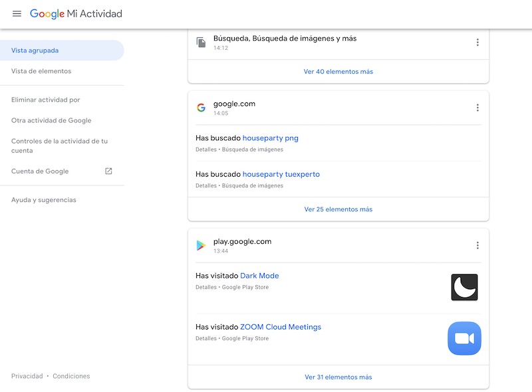532x392 pixels.
Task: Open Privacidad link in footer
Action: pyautogui.click(x=27, y=376)
